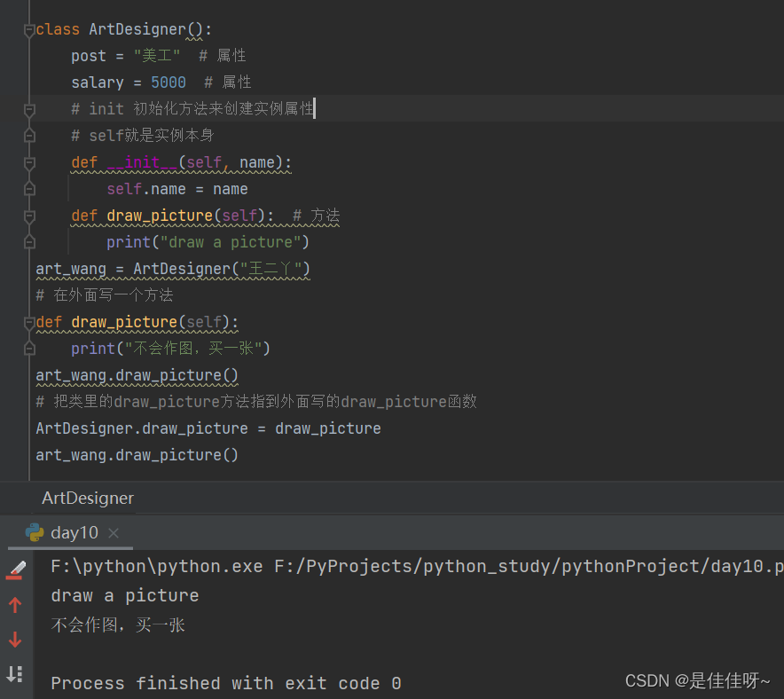
Task: Click the red up arrow in run toolbar
Action: 15,605
